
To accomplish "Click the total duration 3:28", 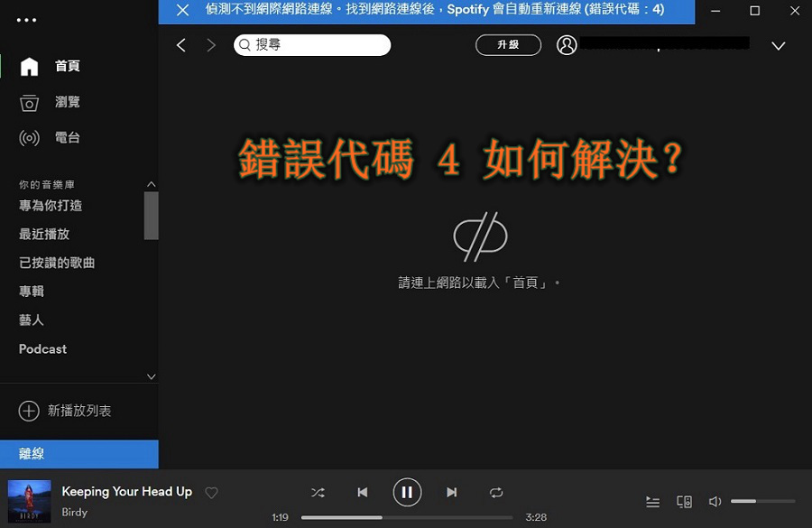I will click(x=536, y=517).
